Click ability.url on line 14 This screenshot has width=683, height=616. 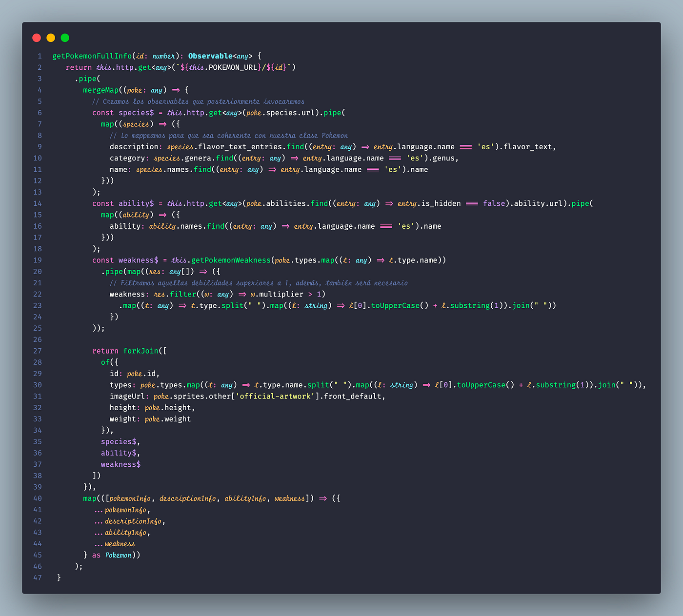coord(539,203)
